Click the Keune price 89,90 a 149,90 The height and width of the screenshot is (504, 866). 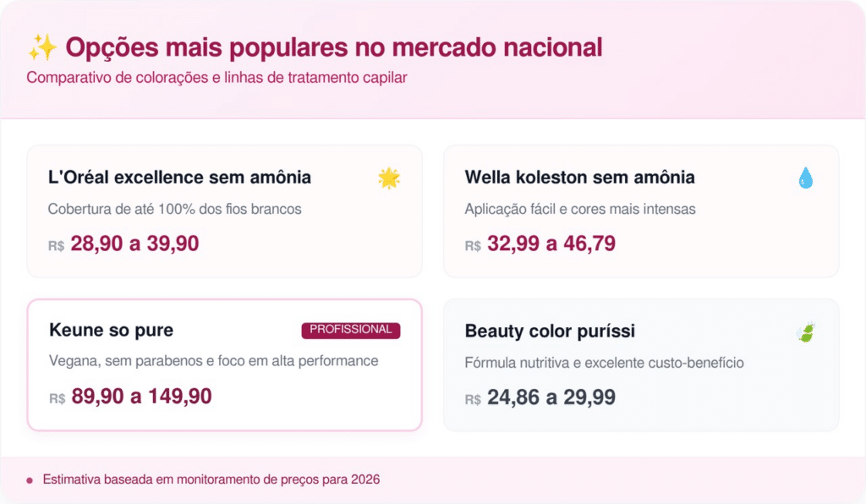click(141, 397)
